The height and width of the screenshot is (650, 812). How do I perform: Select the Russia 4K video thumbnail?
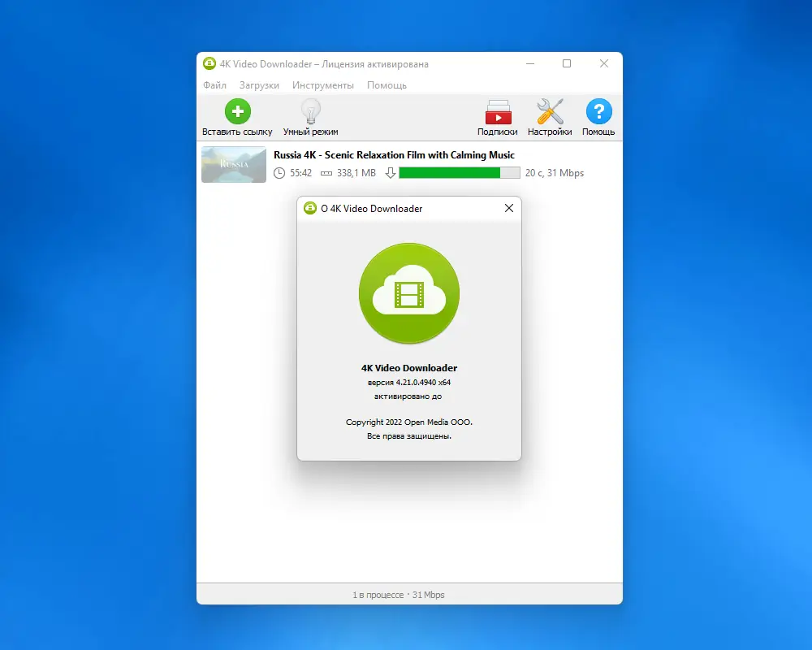[233, 165]
